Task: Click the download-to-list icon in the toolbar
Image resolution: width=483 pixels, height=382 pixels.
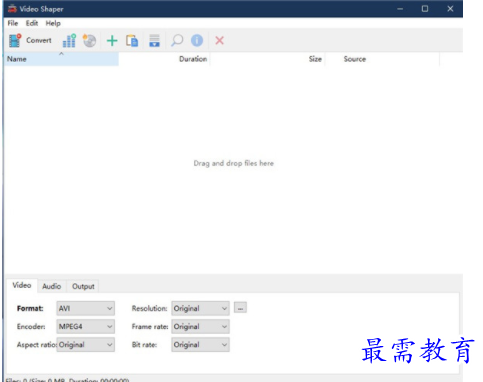Action: tap(154, 41)
